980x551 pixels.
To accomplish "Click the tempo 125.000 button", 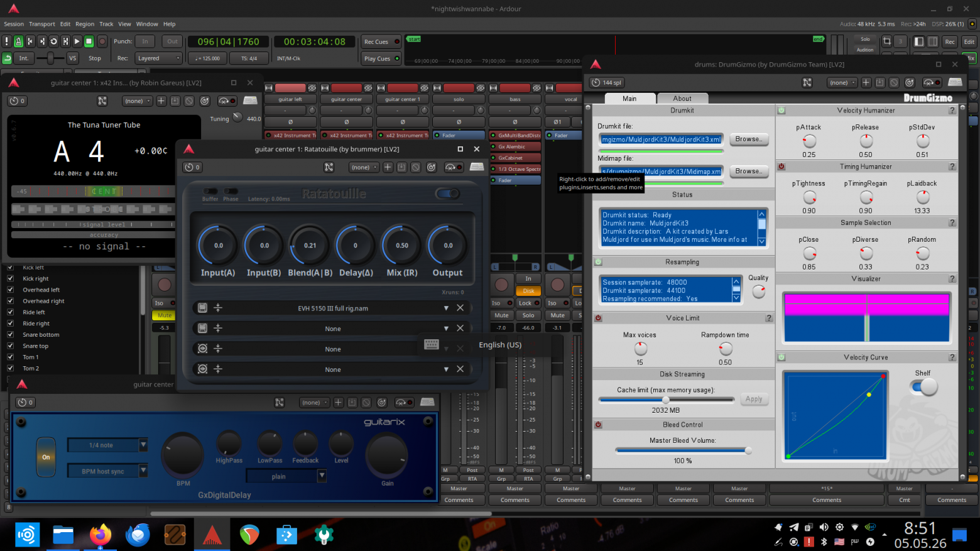I will coord(208,58).
